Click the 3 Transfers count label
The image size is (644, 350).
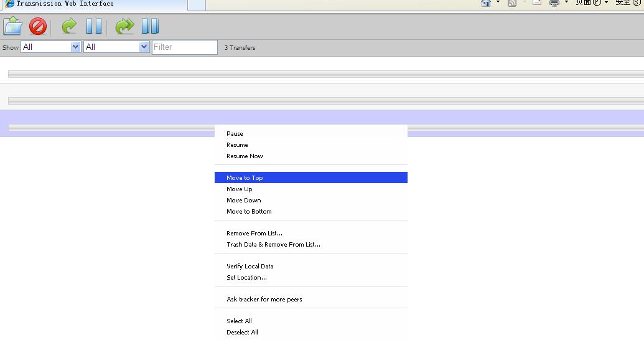240,48
